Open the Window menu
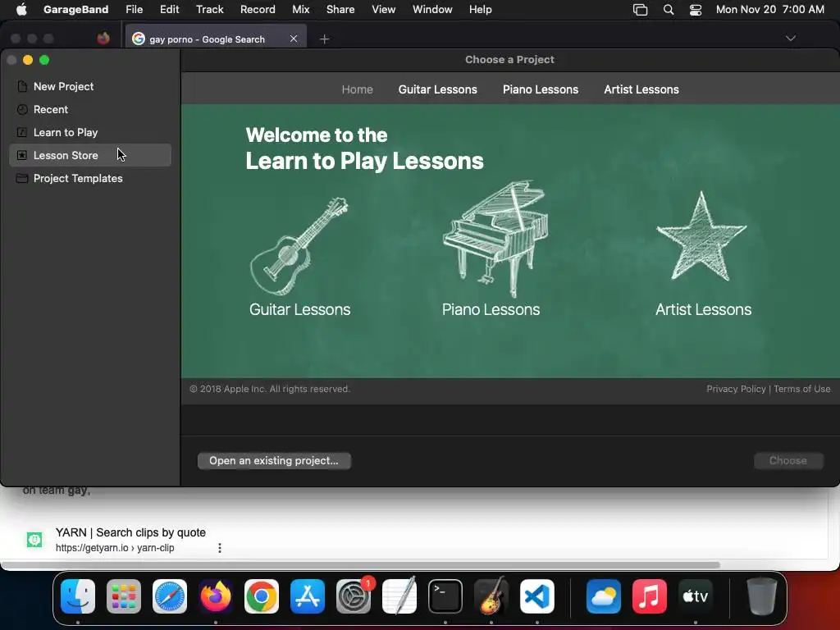This screenshot has height=630, width=840. click(x=432, y=10)
